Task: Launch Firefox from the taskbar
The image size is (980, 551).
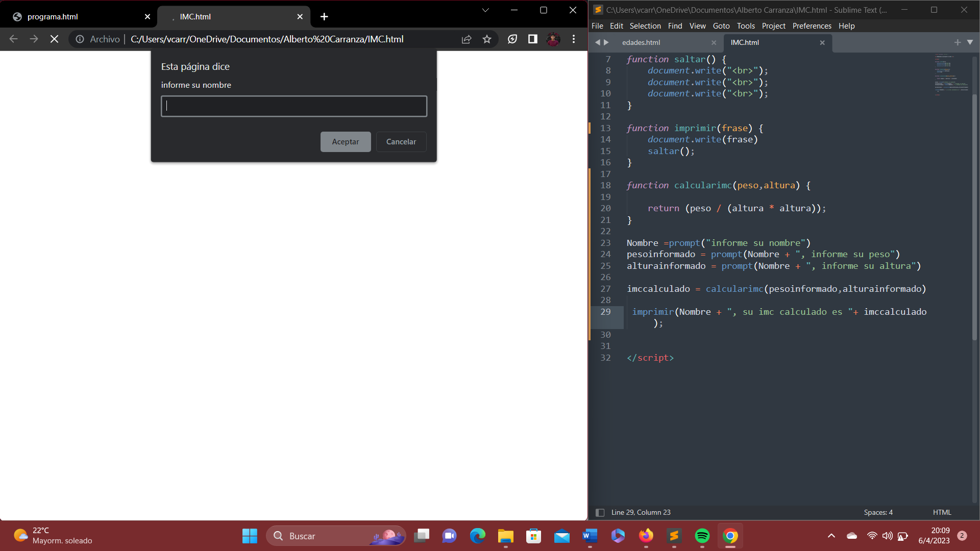Action: (x=646, y=536)
